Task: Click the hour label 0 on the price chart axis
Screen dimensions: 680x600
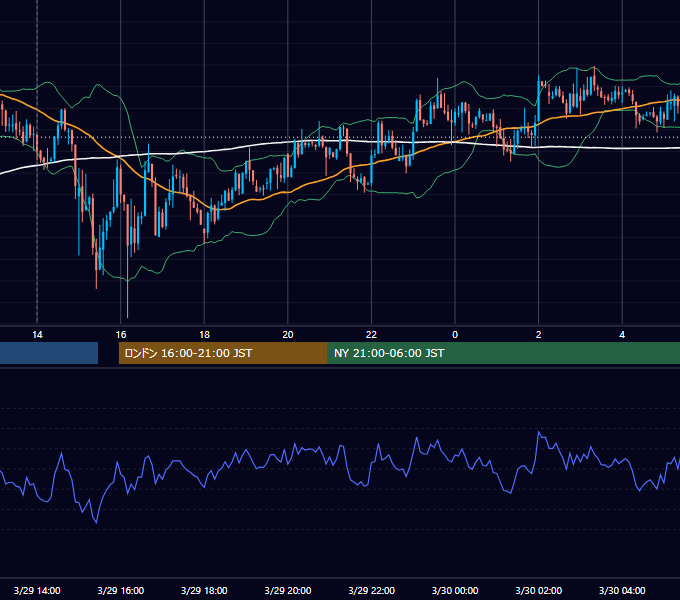Action: tap(455, 335)
